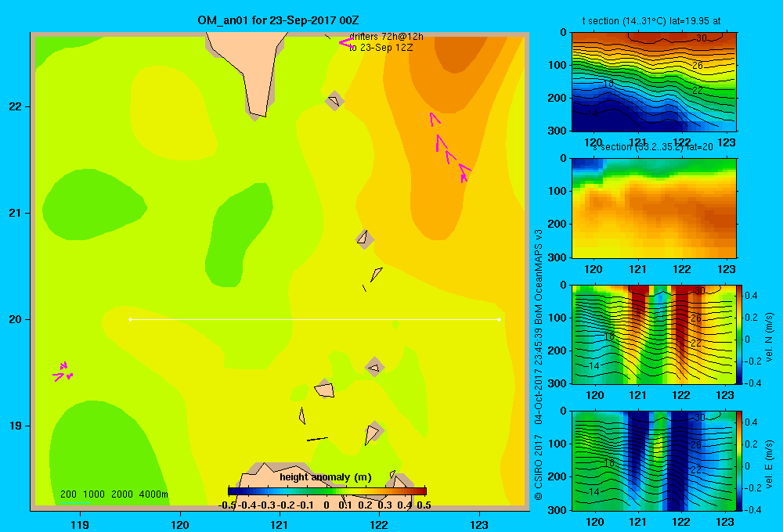Select the left endpoint of the white transect line
The width and height of the screenshot is (783, 532).
[130, 319]
